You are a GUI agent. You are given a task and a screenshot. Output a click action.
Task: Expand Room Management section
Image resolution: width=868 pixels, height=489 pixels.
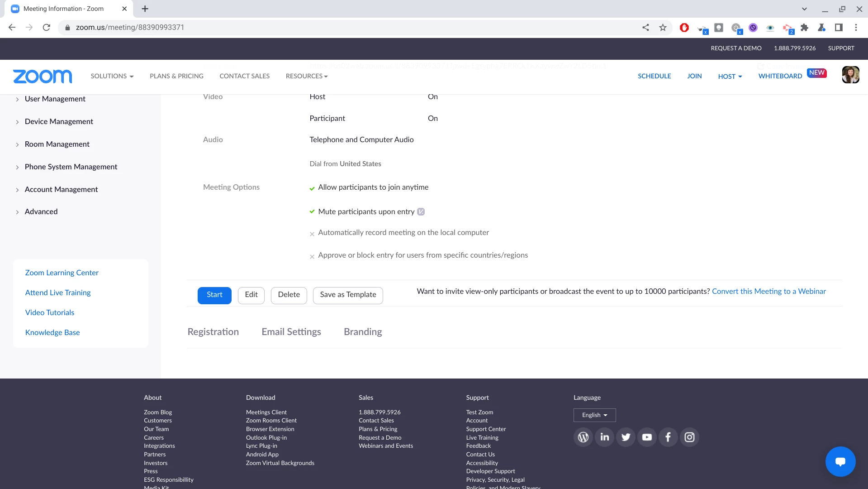52,144
